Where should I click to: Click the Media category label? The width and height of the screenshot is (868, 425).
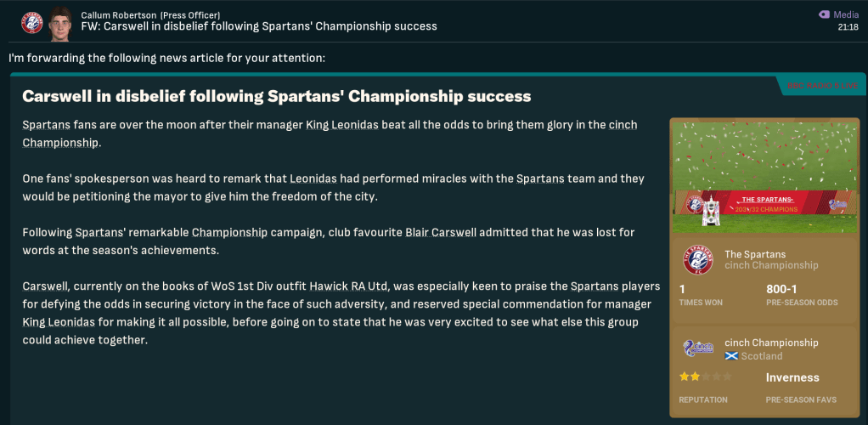(845, 14)
